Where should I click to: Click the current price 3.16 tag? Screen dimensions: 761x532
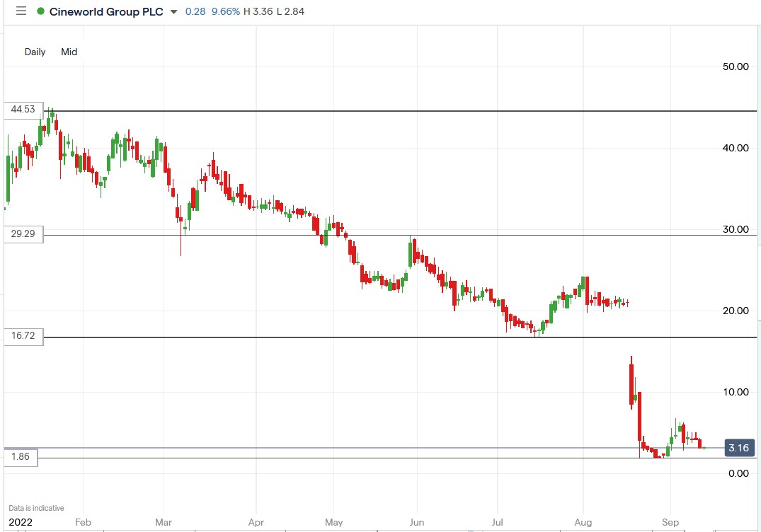739,448
